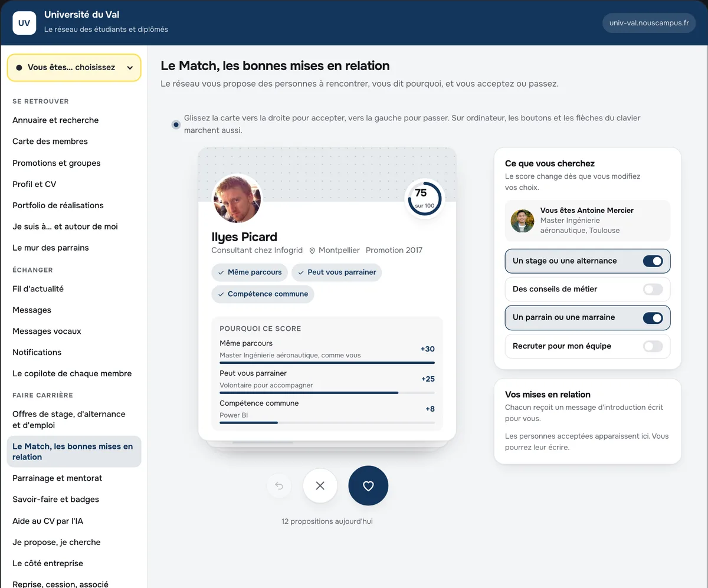Click Antoine Mercier's avatar

click(522, 221)
